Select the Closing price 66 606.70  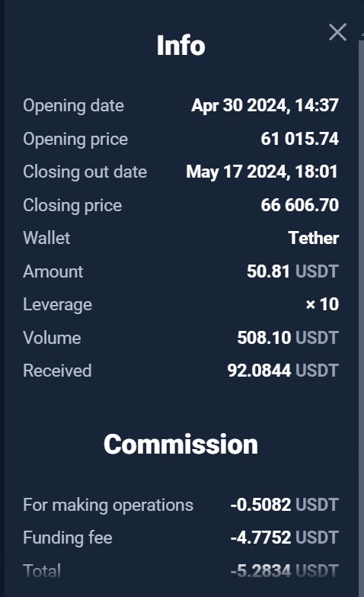[x=299, y=205]
